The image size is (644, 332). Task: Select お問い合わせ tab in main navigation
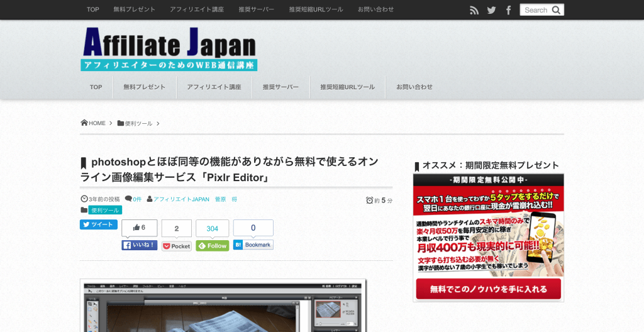pos(414,87)
